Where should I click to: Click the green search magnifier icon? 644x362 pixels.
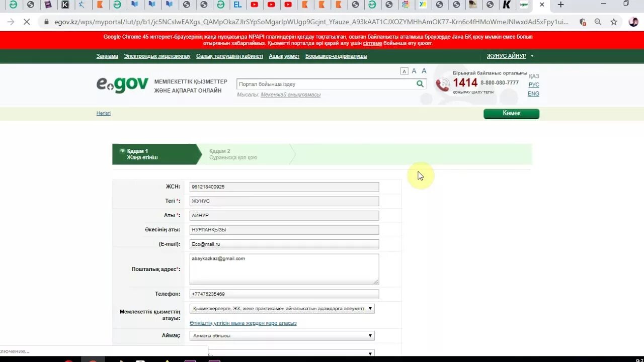pyautogui.click(x=420, y=84)
